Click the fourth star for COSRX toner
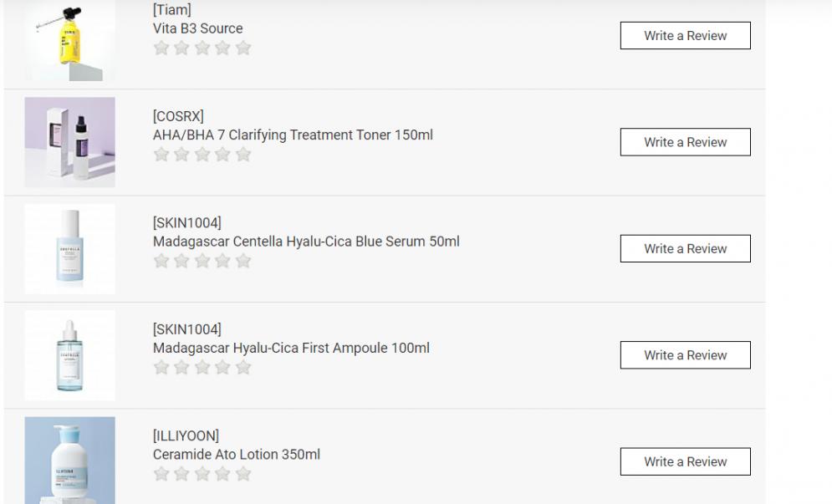Image resolution: width=832 pixels, height=504 pixels. (x=223, y=155)
